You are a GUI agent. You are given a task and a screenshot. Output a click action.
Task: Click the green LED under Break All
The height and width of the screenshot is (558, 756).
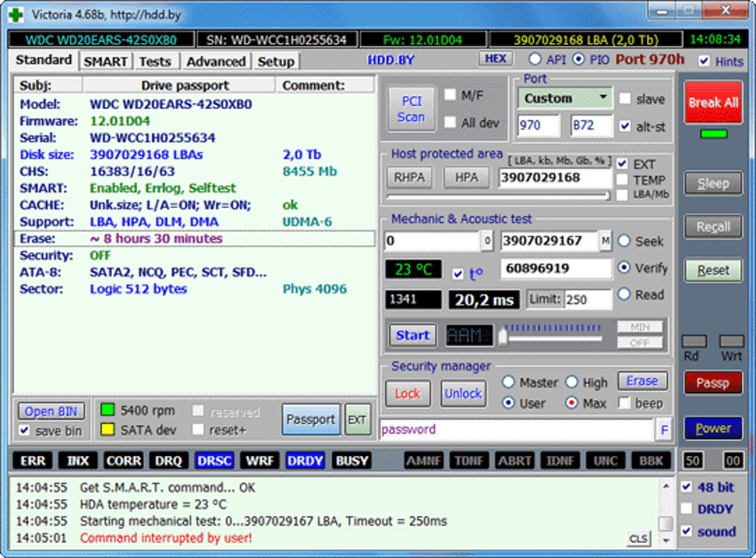pyautogui.click(x=714, y=134)
